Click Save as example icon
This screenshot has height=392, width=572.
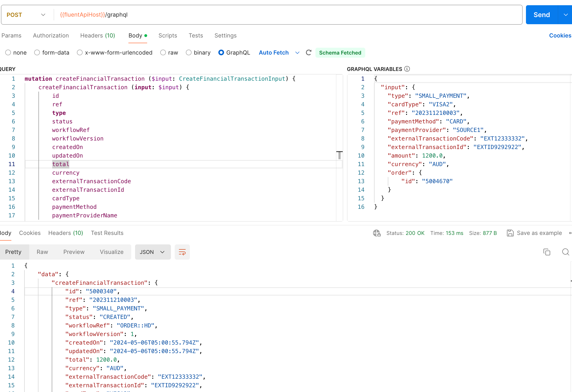tap(510, 233)
